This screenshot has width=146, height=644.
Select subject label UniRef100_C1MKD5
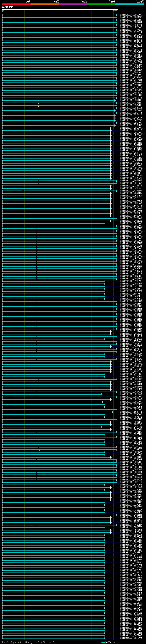click(x=131, y=125)
